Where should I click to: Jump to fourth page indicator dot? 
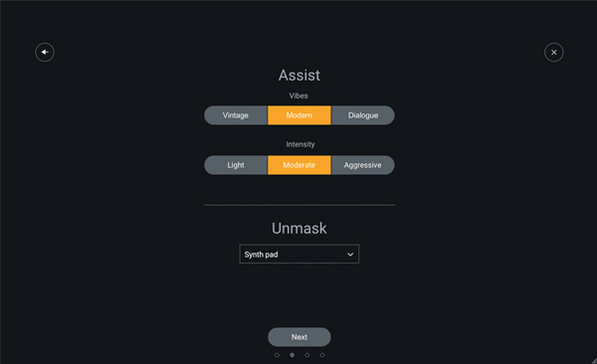pos(322,355)
